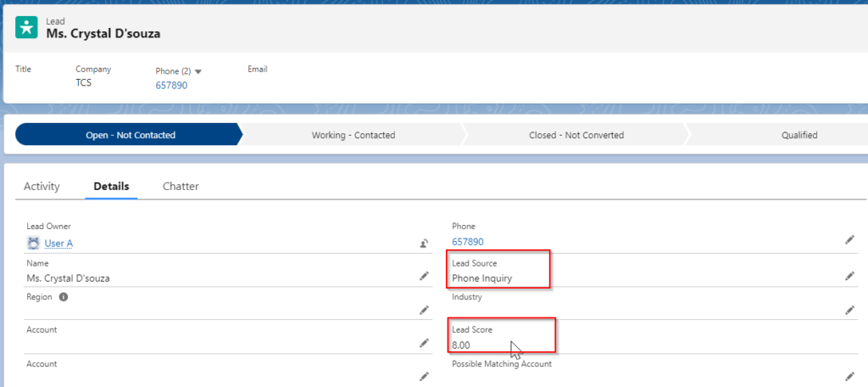
Task: Edit the Possible Matching Account field
Action: coord(849,377)
